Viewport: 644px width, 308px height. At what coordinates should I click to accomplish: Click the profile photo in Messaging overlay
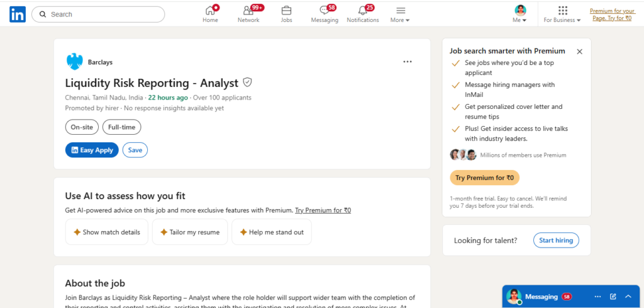[513, 297]
